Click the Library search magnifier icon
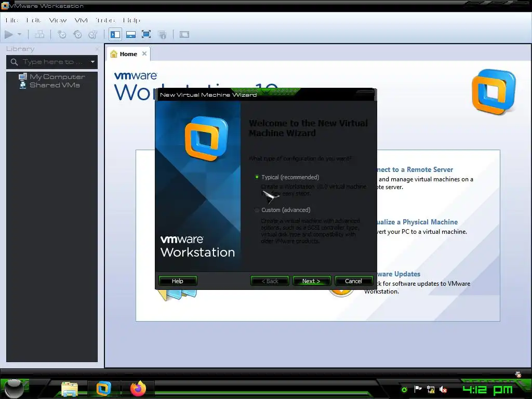The width and height of the screenshot is (532, 399). click(x=14, y=62)
